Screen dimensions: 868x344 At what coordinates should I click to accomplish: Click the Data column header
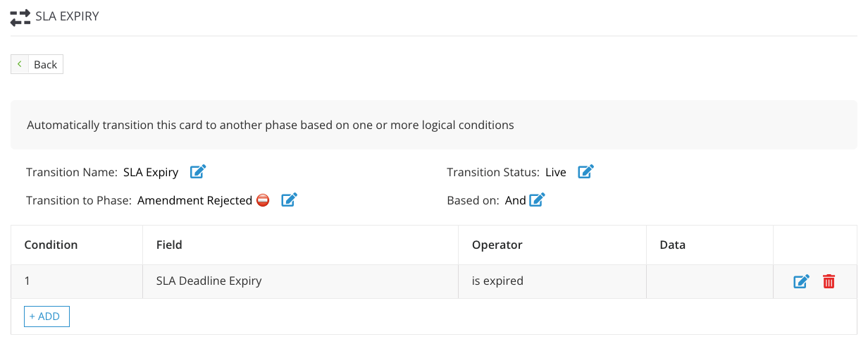[x=673, y=245]
